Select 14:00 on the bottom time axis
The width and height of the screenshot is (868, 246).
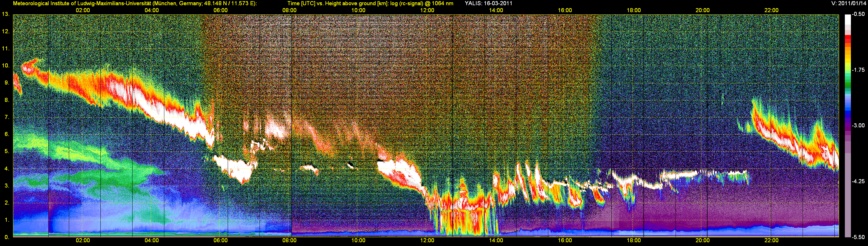pyautogui.click(x=496, y=241)
